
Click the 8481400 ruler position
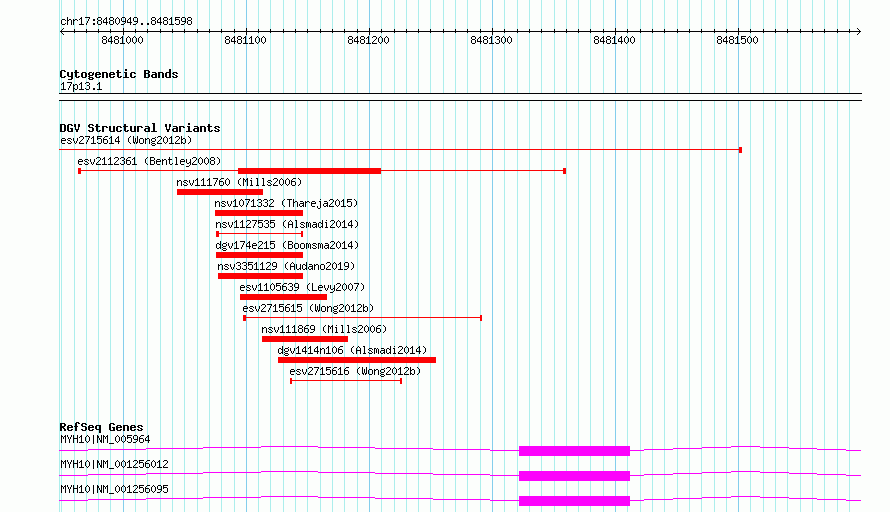click(x=614, y=40)
